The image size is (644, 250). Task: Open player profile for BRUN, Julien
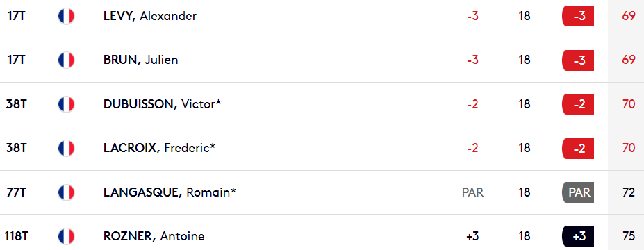pyautogui.click(x=141, y=60)
